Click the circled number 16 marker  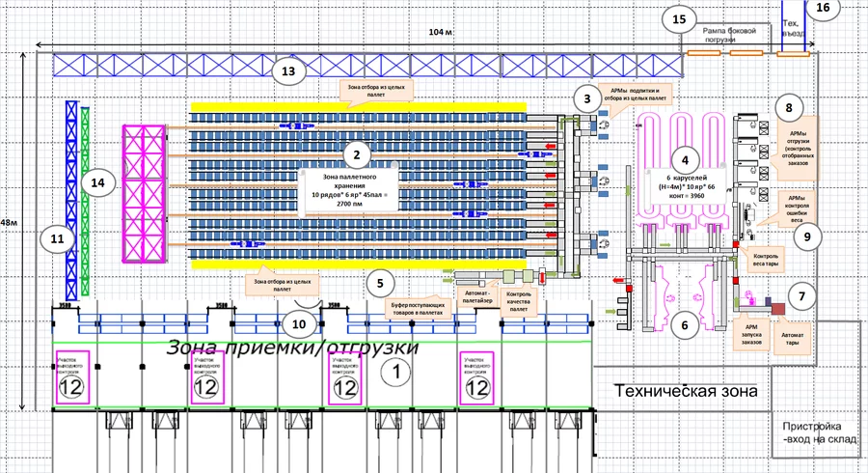(824, 8)
